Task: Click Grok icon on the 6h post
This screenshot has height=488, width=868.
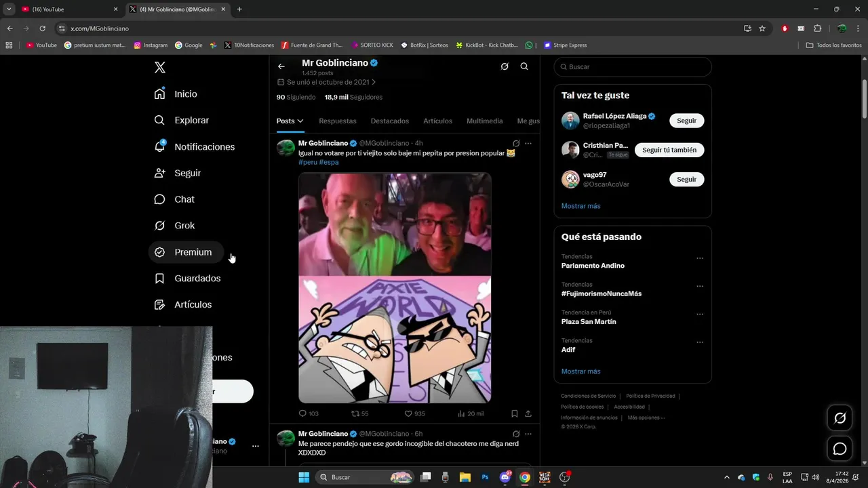Action: (516, 434)
